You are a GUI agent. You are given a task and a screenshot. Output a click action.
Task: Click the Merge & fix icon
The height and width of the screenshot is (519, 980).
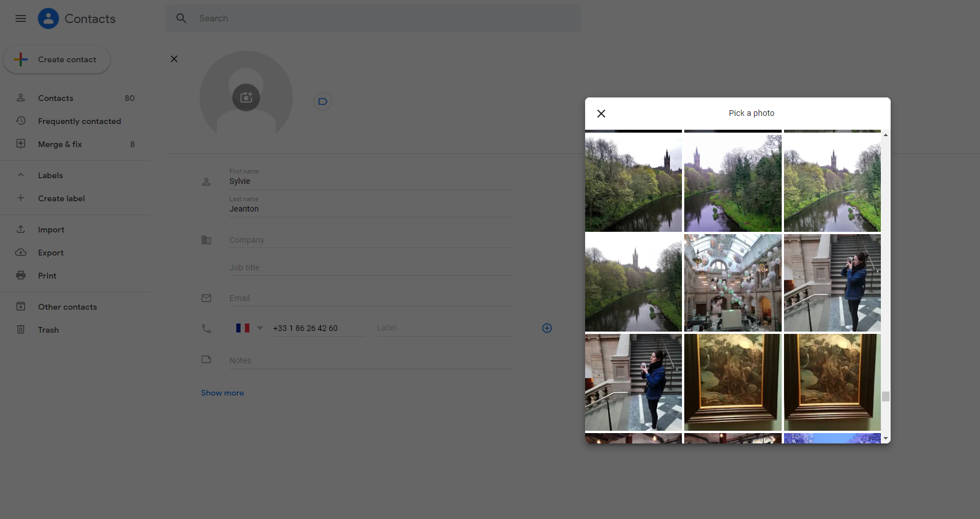point(21,144)
